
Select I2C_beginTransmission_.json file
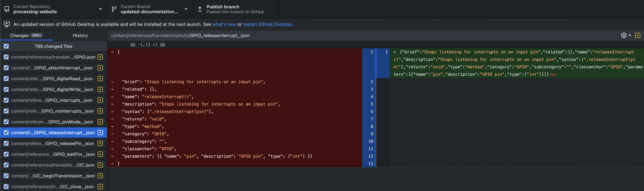(x=54, y=176)
